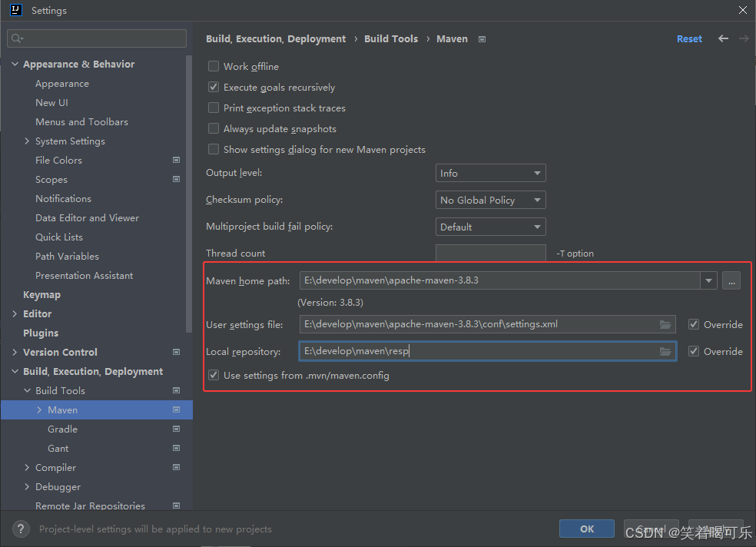Click project-level icon next to Maven breadcrumb
Screen dimensions: 756x547
click(x=482, y=39)
